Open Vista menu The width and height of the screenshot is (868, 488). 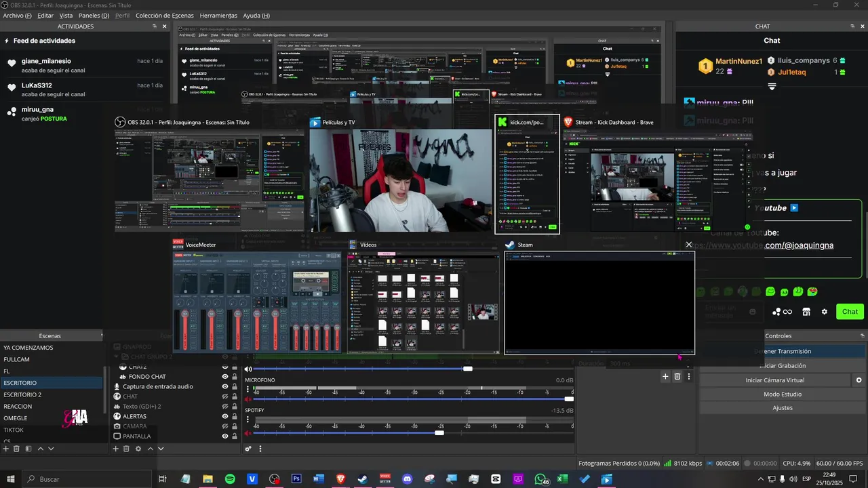point(66,15)
